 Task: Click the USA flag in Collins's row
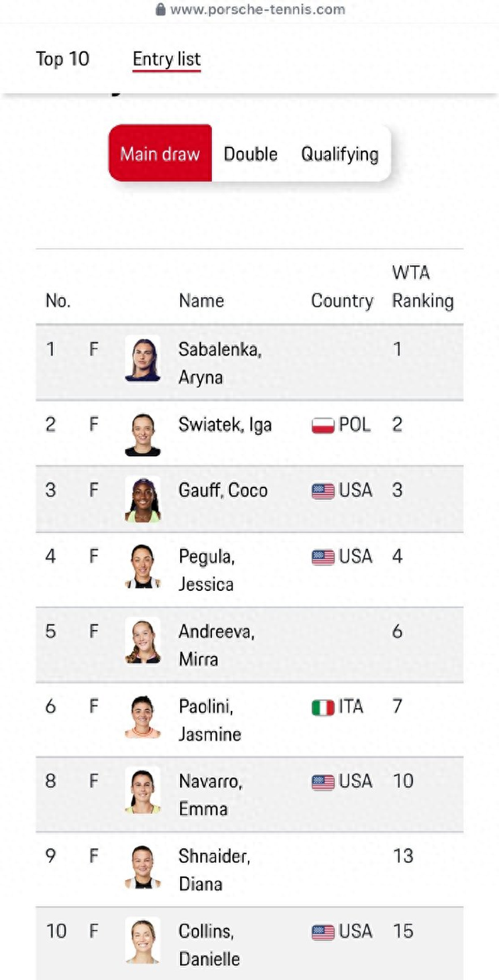tap(323, 932)
